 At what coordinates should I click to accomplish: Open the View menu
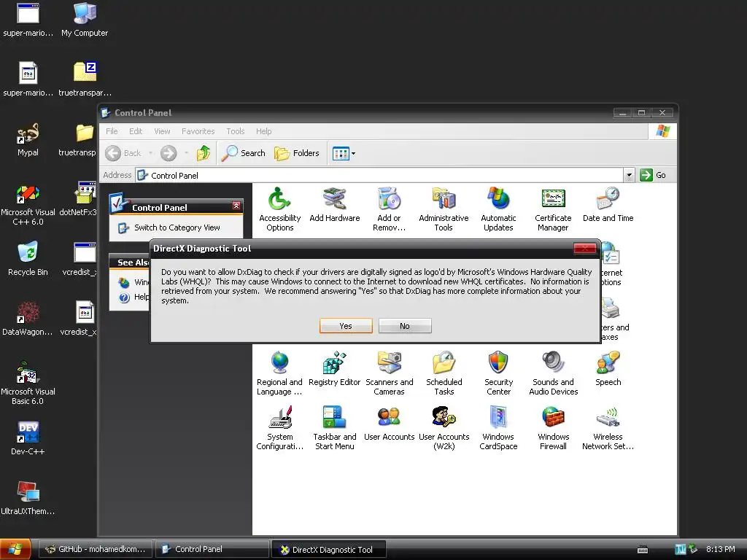[x=162, y=131]
